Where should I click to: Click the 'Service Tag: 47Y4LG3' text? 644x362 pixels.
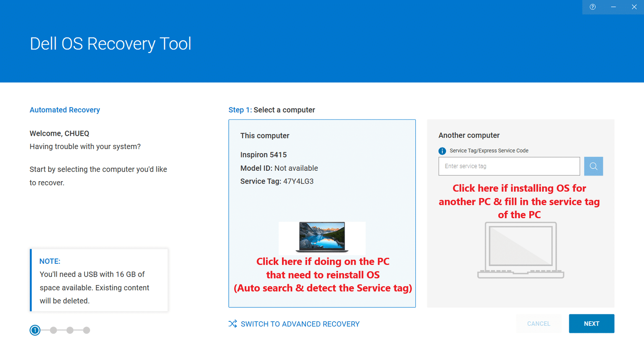(277, 181)
